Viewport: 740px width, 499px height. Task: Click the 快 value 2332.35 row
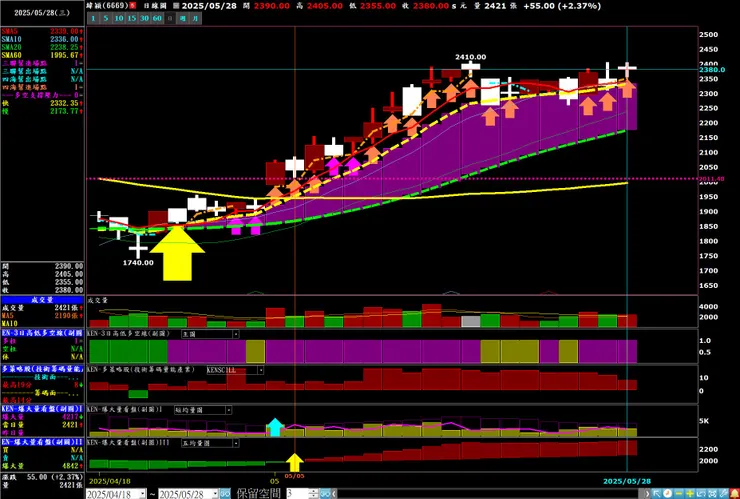click(42, 103)
